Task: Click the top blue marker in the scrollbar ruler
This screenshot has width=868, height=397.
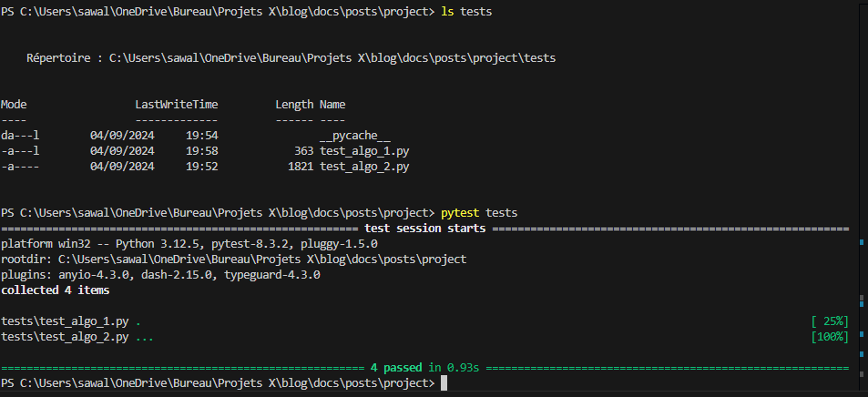Action: 862,242
